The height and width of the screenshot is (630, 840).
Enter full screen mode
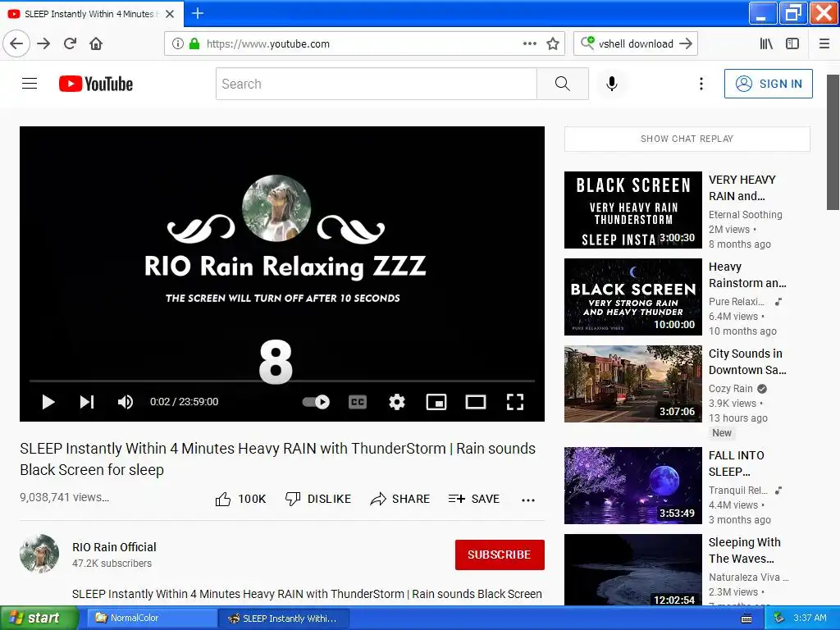(515, 402)
